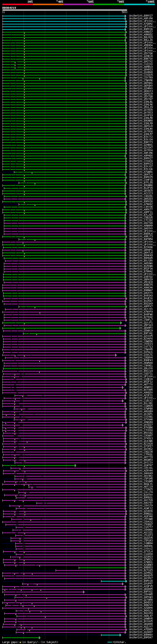Open hit UniRef100_A7Q8M2
Screen dimensions: 157x644
pos(141,24)
